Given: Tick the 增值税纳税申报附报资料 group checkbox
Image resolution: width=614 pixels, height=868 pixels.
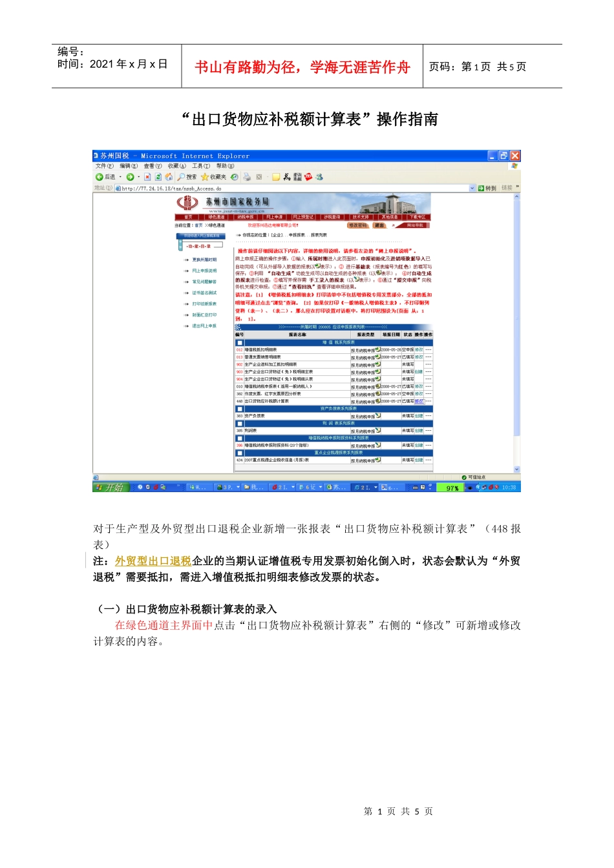Looking at the screenshot, I should coord(239,438).
